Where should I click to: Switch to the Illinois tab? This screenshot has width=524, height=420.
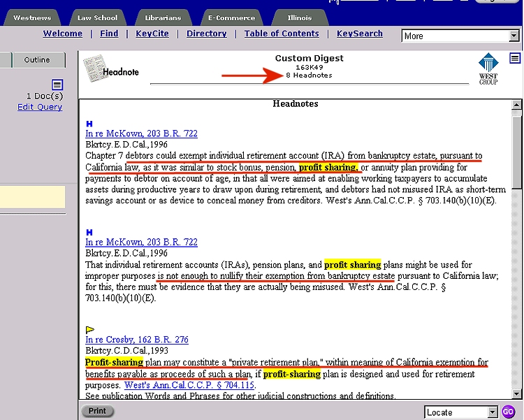300,17
